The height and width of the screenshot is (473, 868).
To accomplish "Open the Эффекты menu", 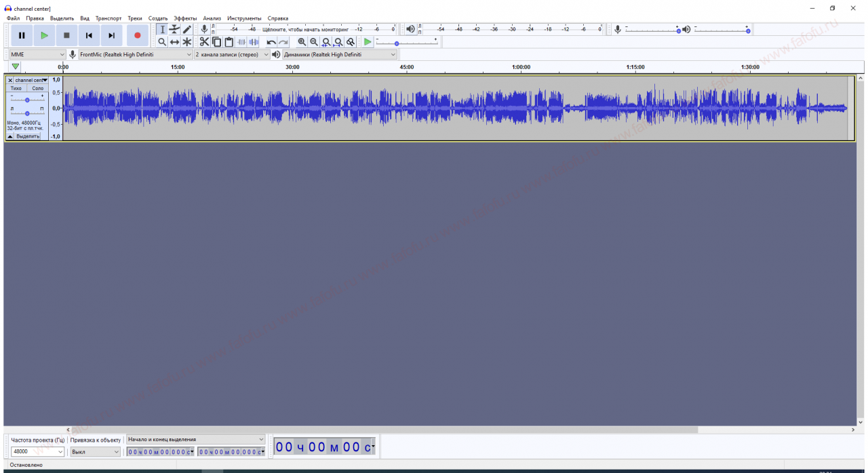I will point(185,18).
